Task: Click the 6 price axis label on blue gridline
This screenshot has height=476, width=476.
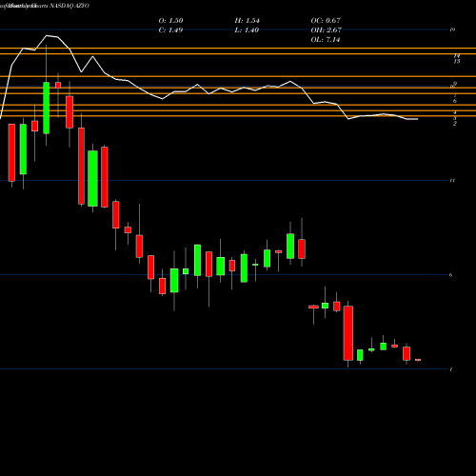Action: pos(451,275)
